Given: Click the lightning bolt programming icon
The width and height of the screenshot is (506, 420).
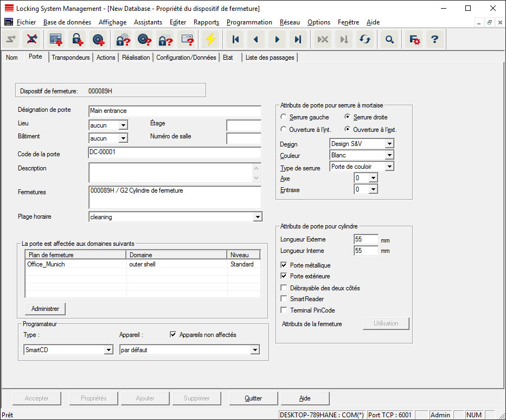Looking at the screenshot, I should pos(210,40).
